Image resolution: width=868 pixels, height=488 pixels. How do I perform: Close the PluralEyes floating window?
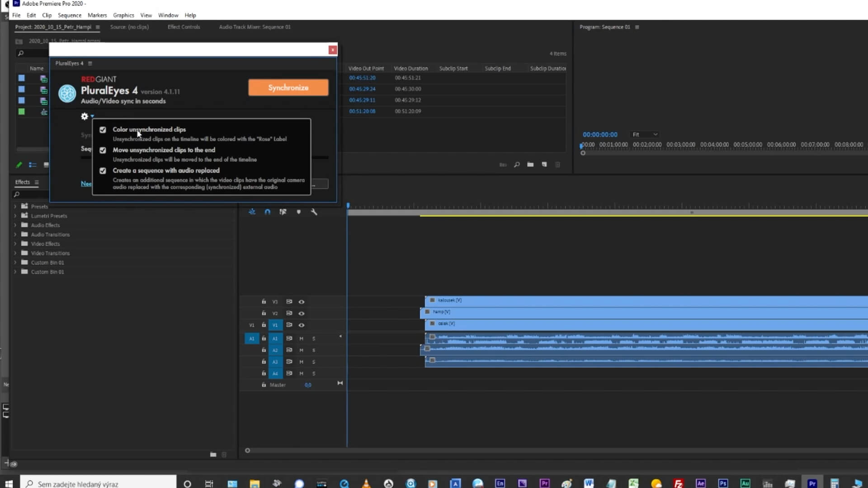tap(333, 50)
